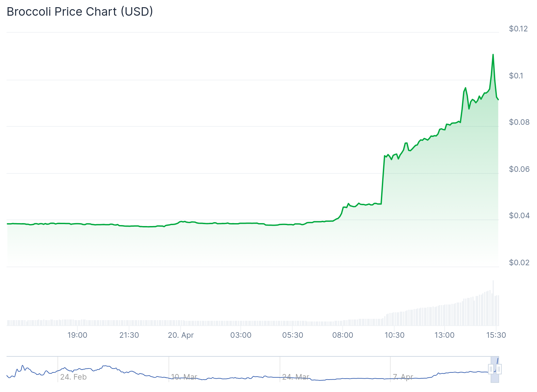Click the Broccoli Price Chart title
537x392 pixels.
click(79, 11)
